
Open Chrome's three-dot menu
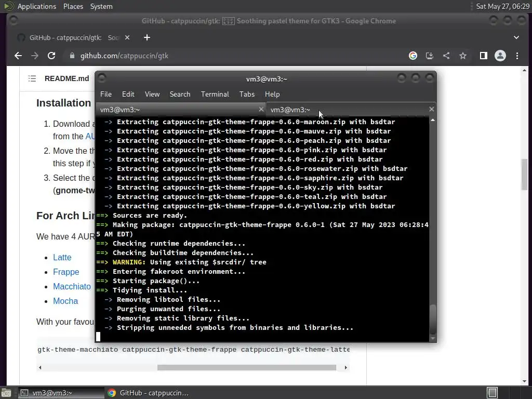pos(517,56)
